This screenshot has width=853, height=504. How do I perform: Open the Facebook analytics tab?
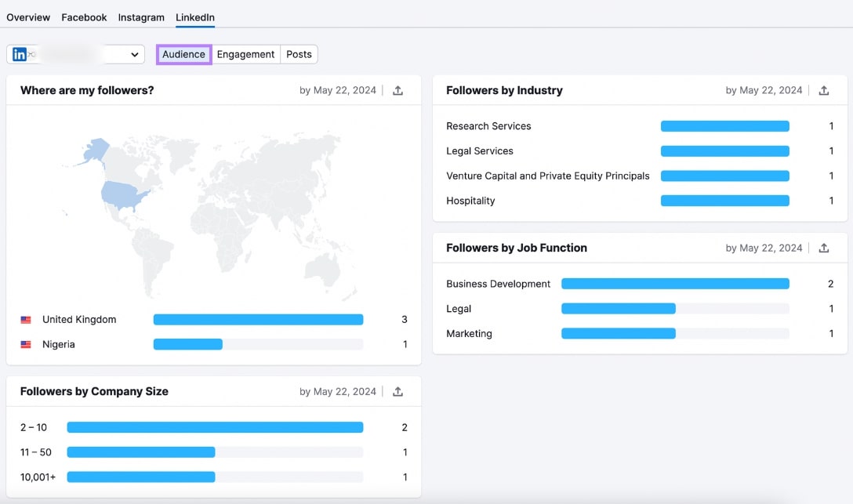[x=83, y=16]
